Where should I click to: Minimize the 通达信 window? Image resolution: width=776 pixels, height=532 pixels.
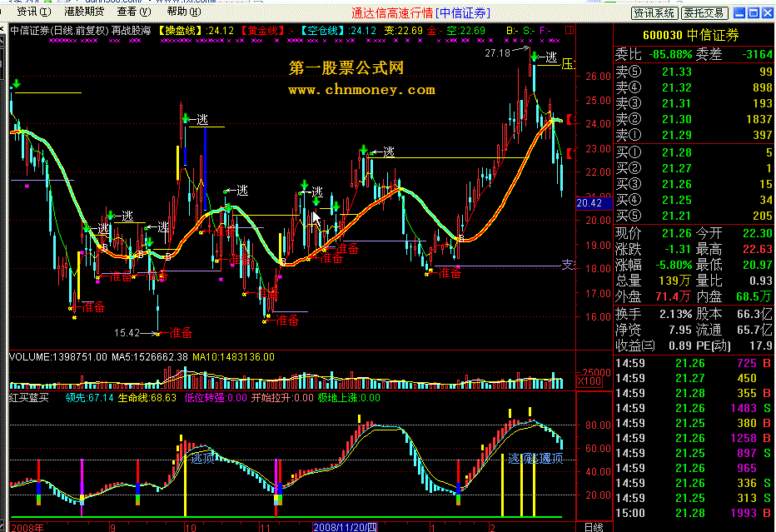tap(739, 12)
